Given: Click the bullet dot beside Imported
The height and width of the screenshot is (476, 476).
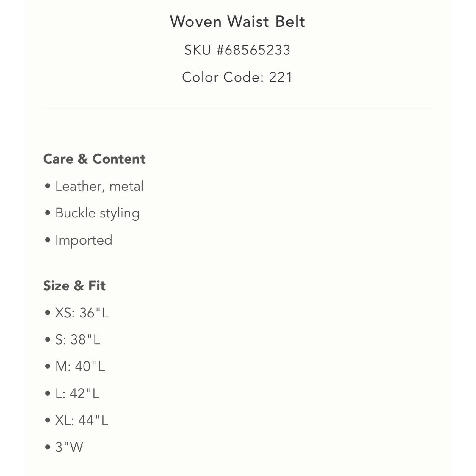Looking at the screenshot, I should point(48,240).
